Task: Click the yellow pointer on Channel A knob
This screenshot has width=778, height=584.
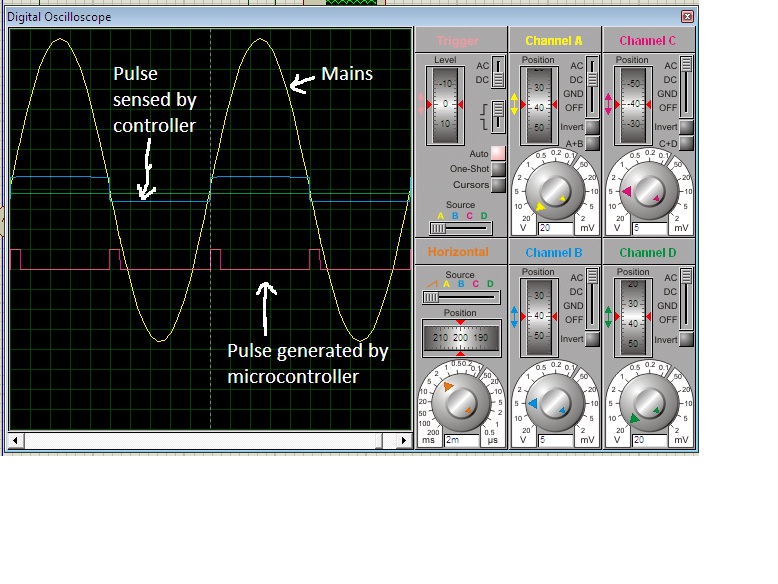Action: 540,206
